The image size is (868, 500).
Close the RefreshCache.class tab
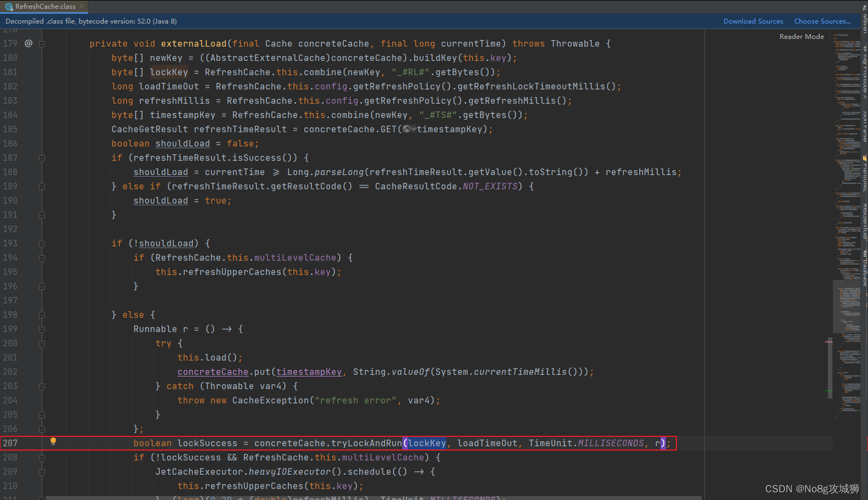pos(82,6)
